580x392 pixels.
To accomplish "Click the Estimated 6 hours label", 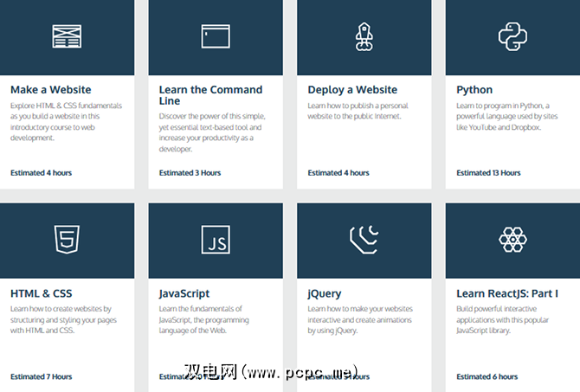I will click(487, 376).
